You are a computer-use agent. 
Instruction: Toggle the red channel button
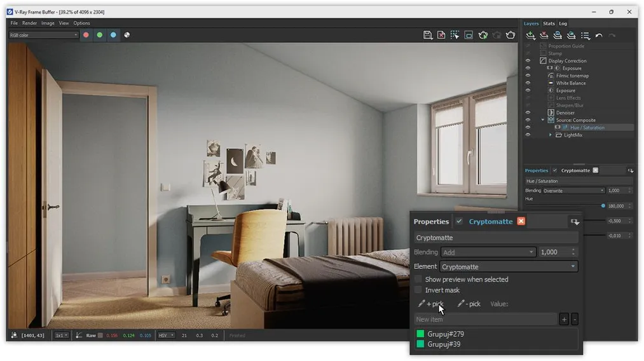86,35
